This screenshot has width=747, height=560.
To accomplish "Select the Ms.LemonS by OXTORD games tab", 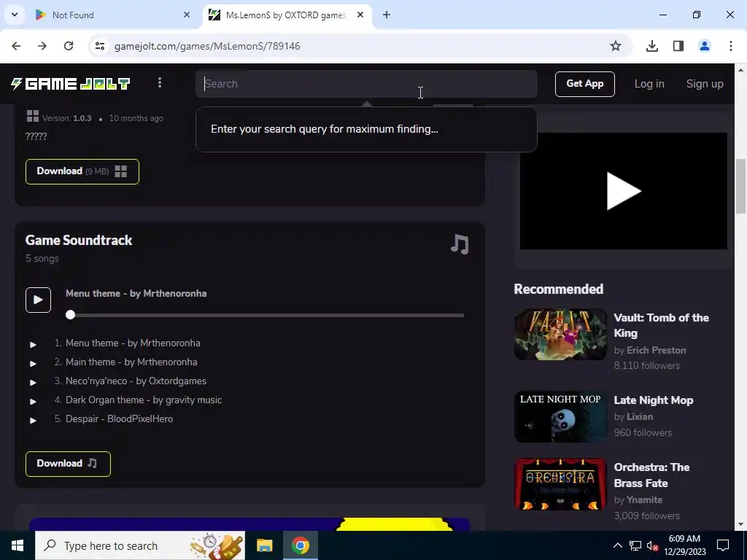I will tap(286, 15).
